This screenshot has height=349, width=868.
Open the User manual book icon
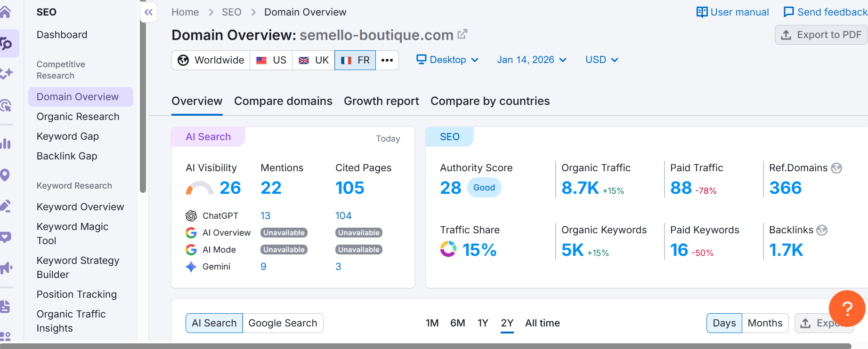pos(702,12)
